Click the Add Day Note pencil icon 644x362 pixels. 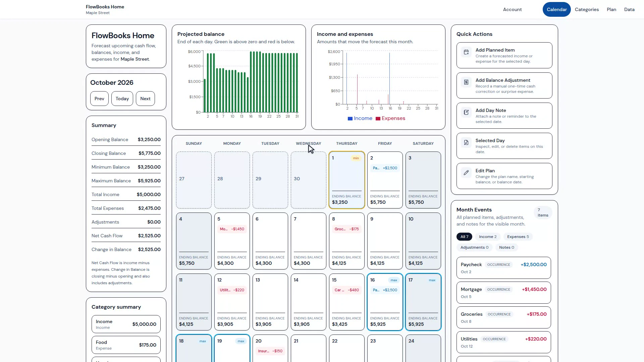click(x=466, y=113)
